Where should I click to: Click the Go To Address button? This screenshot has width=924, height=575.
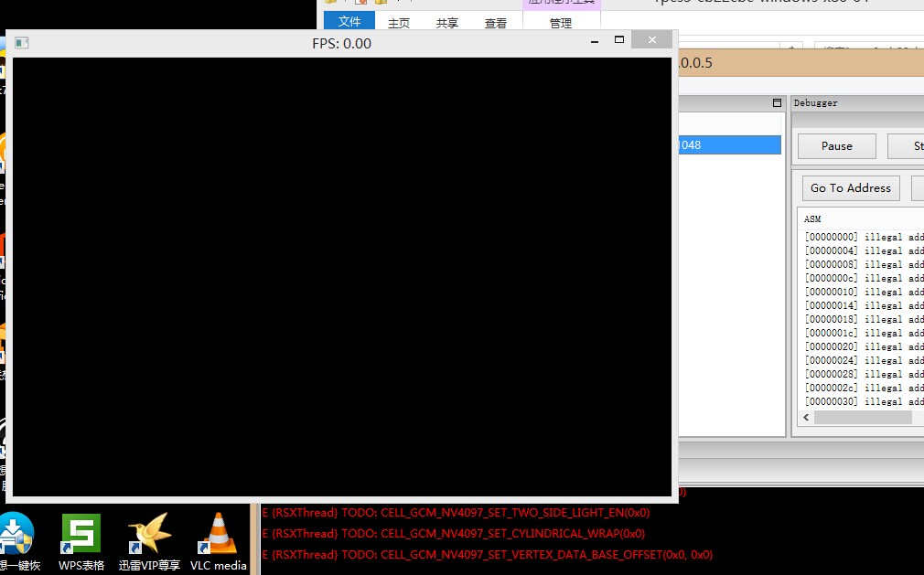(x=850, y=188)
